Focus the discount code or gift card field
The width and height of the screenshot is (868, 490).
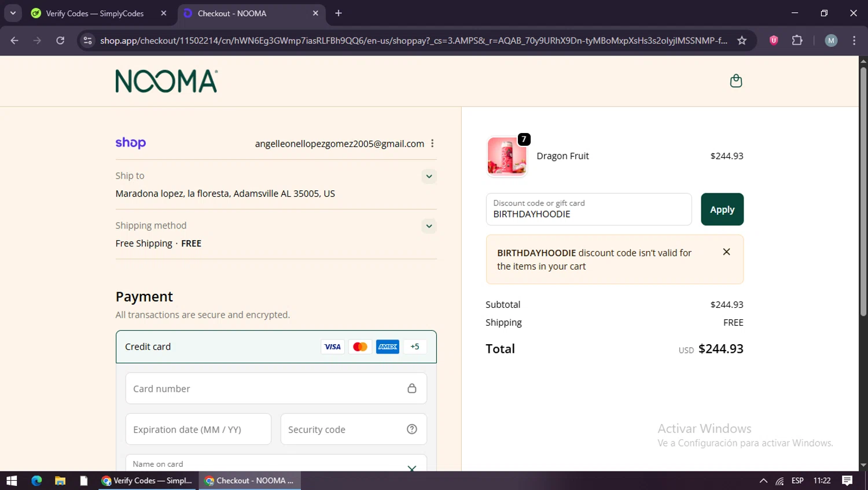[x=589, y=209]
